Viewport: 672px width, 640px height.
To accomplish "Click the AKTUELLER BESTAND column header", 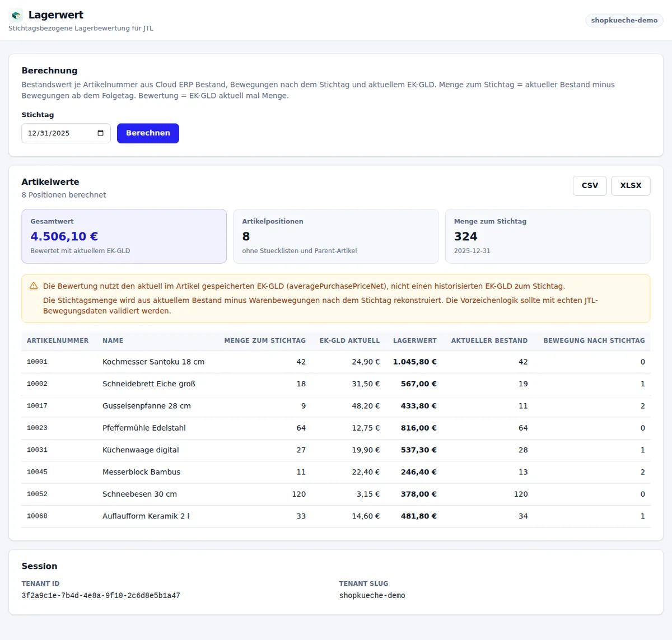I will (x=489, y=340).
